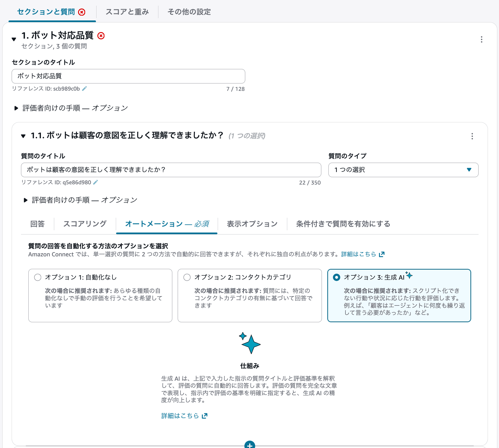
Task: Edit question reference ID q5e86d980 pencil icon
Action: pyautogui.click(x=96, y=182)
